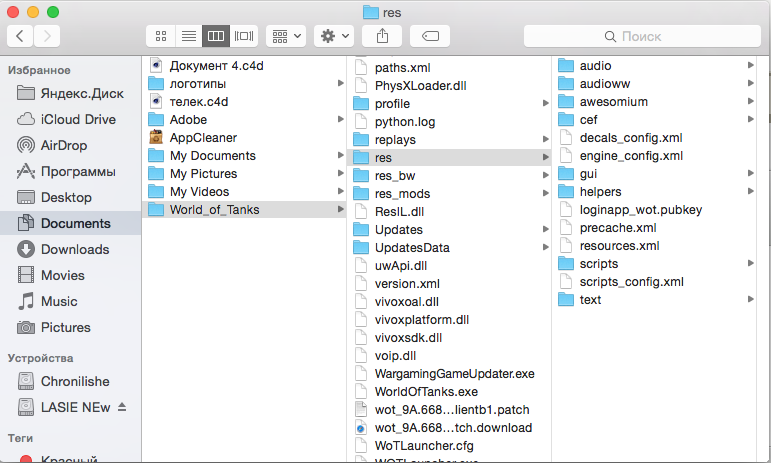Expand the scripts folder arrow
Image resolution: width=771 pixels, height=463 pixels.
pos(750,264)
